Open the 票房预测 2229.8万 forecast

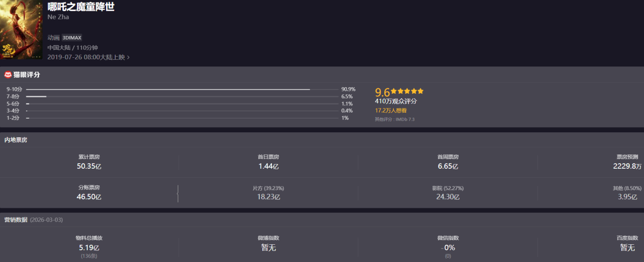pos(627,162)
